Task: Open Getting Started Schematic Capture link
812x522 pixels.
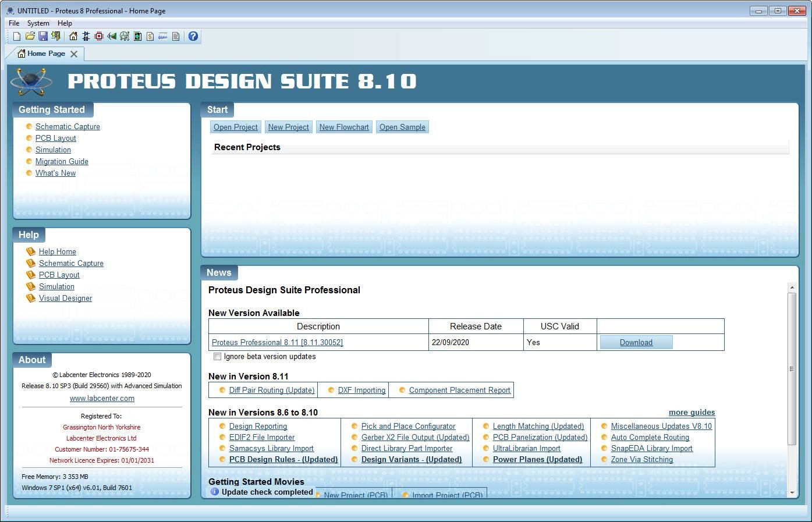Action: 68,126
